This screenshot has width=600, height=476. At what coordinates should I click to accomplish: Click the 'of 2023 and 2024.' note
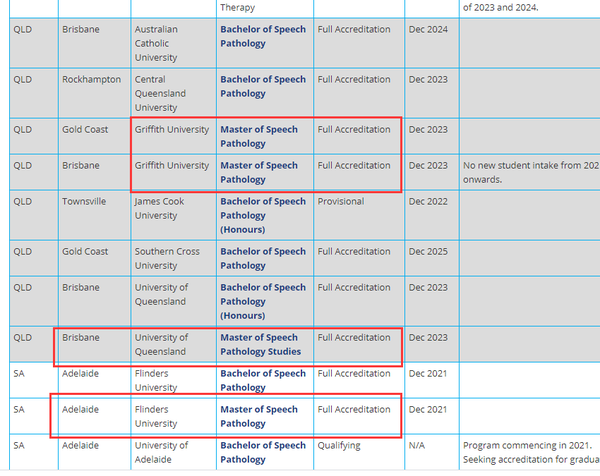501,8
